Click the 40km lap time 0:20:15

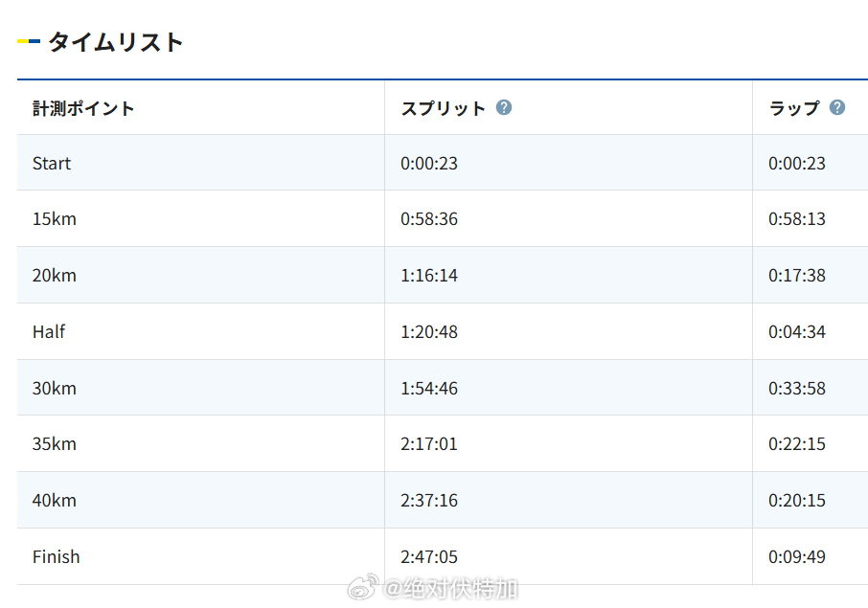(x=796, y=501)
